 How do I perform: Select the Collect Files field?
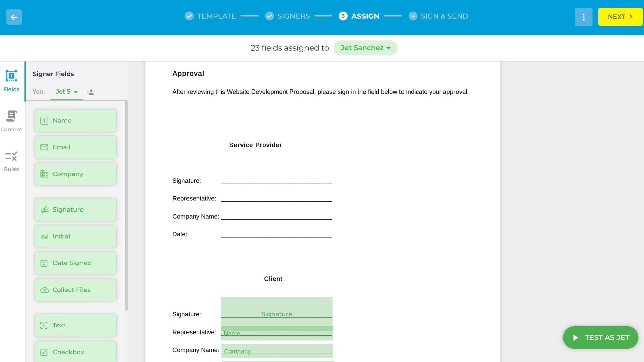point(75,290)
